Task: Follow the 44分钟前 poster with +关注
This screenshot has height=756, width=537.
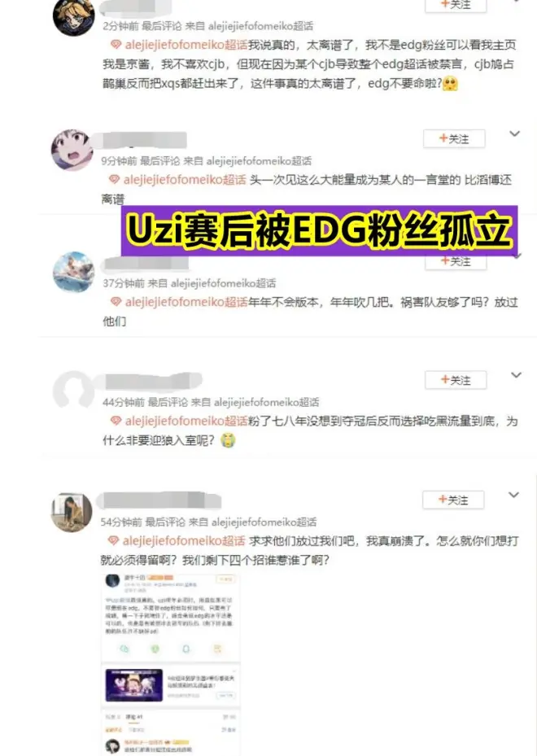Action: click(456, 380)
